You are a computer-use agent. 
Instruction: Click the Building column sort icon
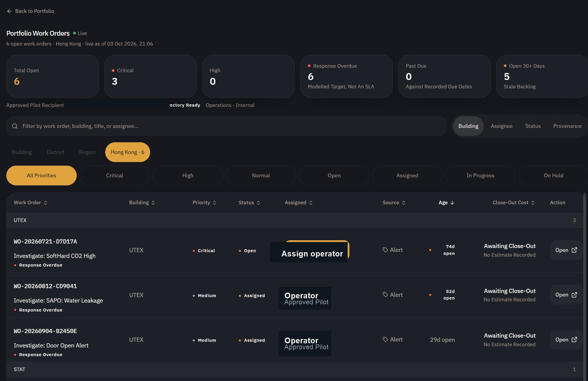(x=153, y=203)
